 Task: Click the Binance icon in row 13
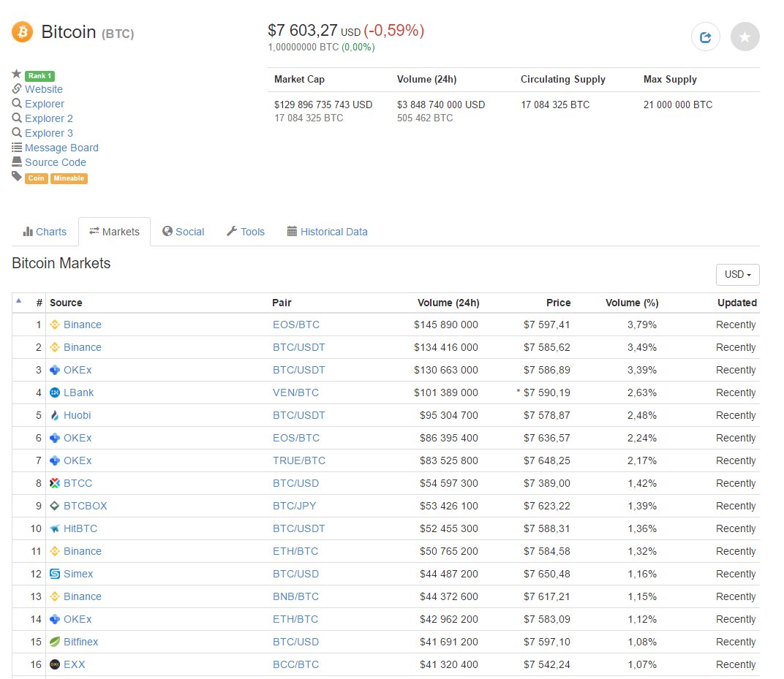coord(55,596)
